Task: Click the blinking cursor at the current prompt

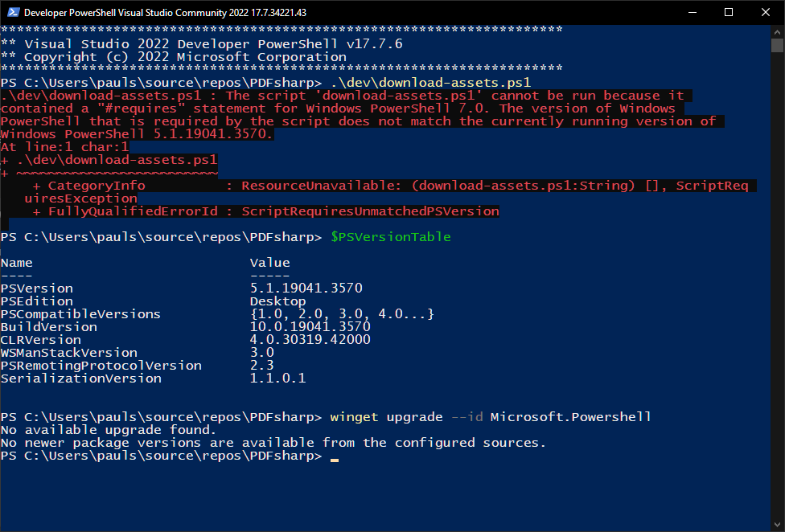Action: coord(333,458)
